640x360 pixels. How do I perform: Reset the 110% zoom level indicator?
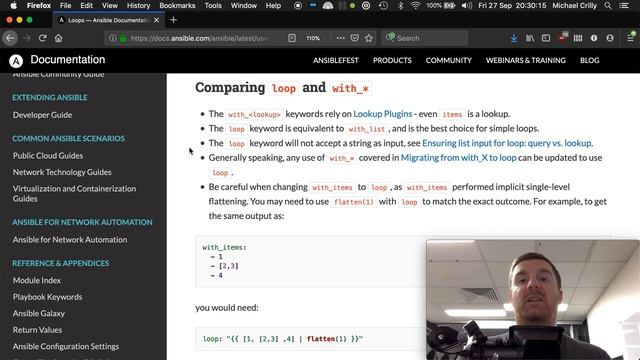(x=313, y=38)
